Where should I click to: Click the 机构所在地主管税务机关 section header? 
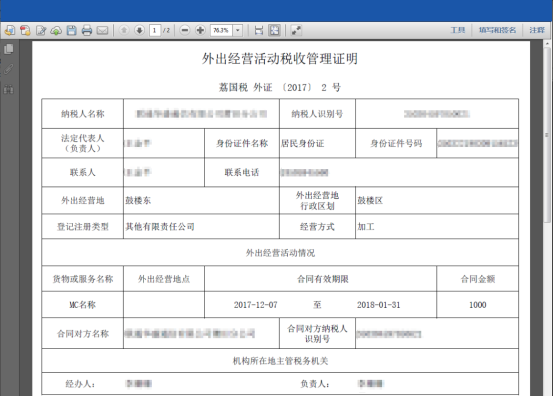point(280,361)
